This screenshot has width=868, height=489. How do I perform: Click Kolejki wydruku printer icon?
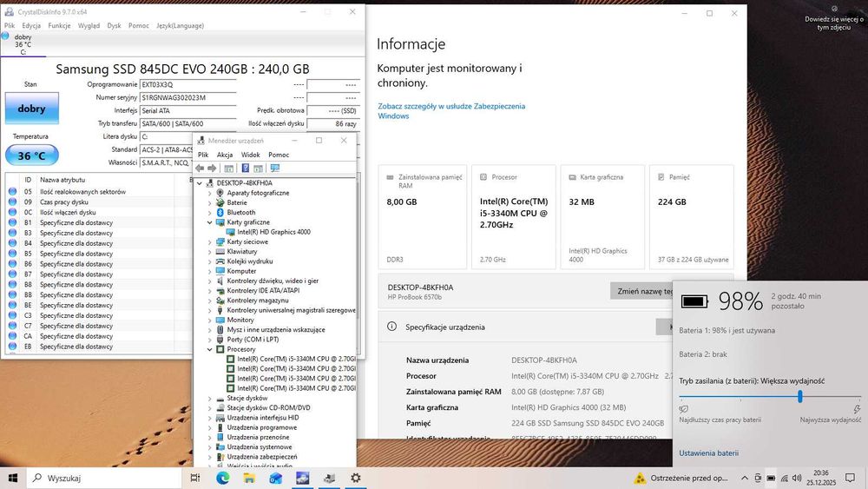pos(220,261)
